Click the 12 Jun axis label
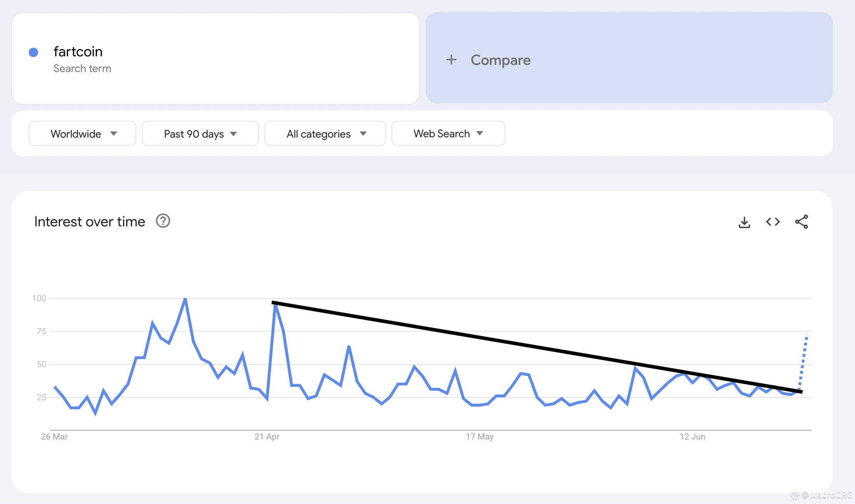 click(x=692, y=437)
